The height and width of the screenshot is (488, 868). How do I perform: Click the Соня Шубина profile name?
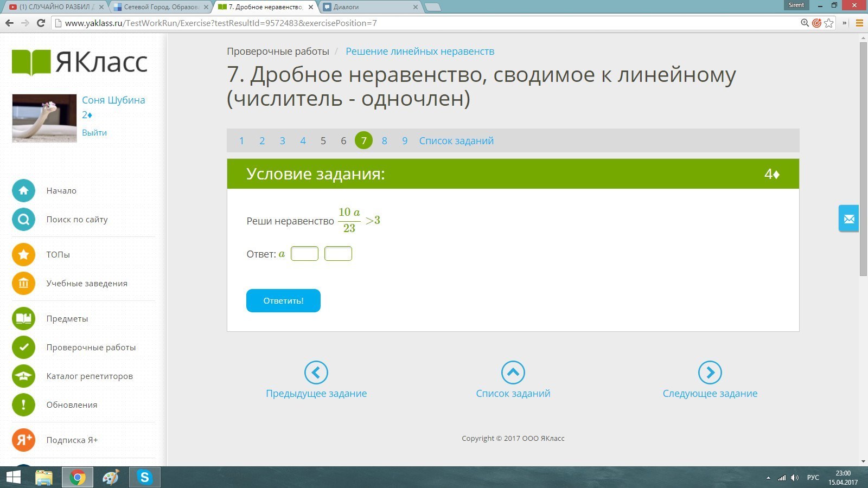point(113,100)
